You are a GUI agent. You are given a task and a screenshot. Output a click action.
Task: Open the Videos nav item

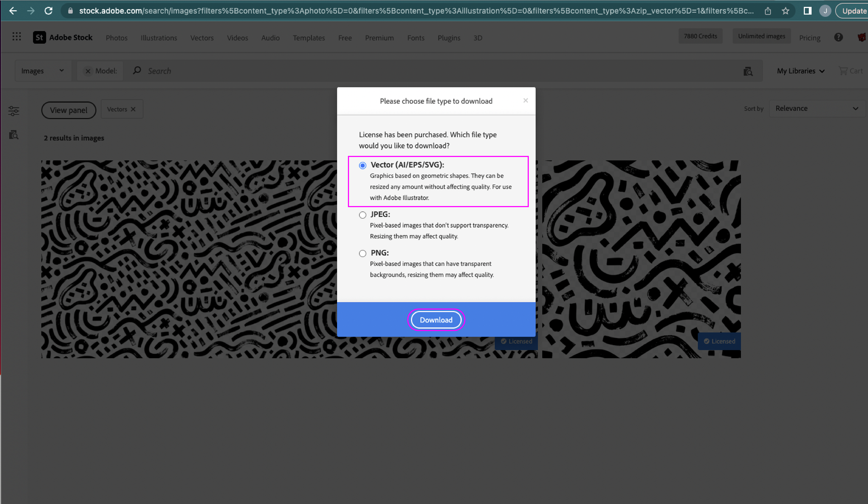tap(237, 38)
